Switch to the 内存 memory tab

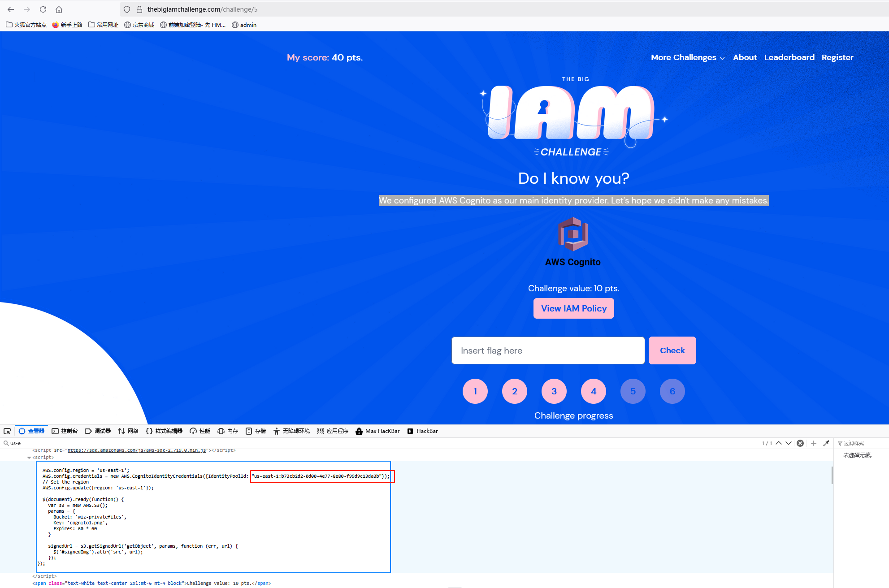click(x=228, y=431)
